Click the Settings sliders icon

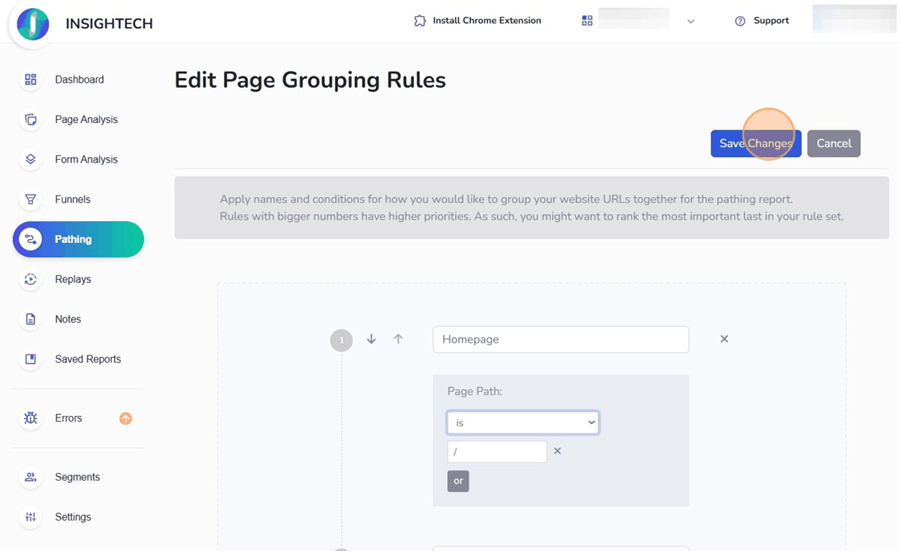(x=31, y=517)
